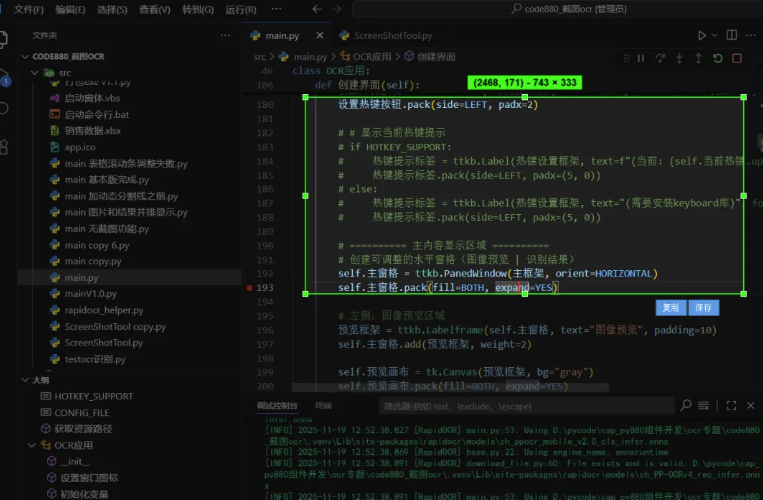Image resolution: width=763 pixels, height=500 pixels.
Task: Select the 调试控制台 panel tab
Action: [277, 406]
